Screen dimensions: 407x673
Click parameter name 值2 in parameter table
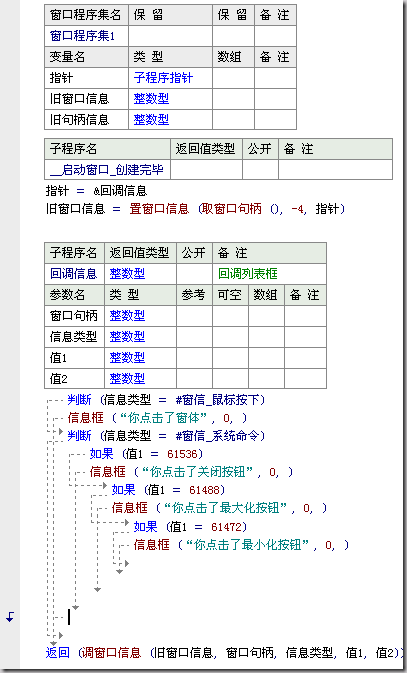[x=58, y=379]
